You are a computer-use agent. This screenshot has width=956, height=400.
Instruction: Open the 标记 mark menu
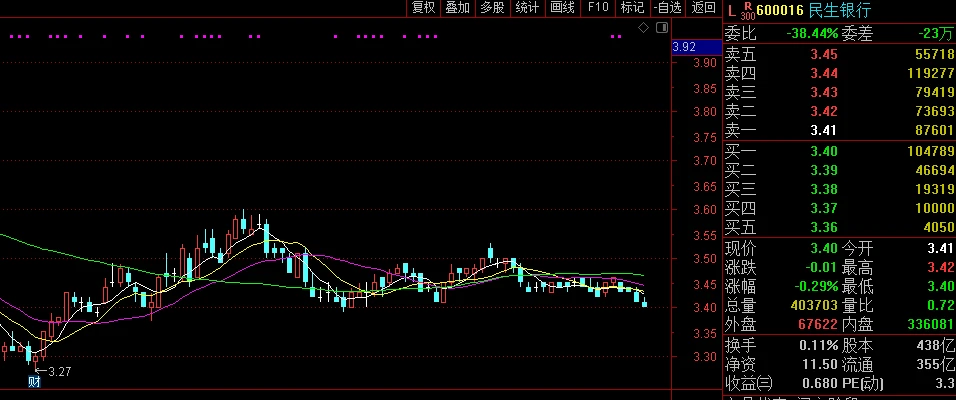coord(632,7)
